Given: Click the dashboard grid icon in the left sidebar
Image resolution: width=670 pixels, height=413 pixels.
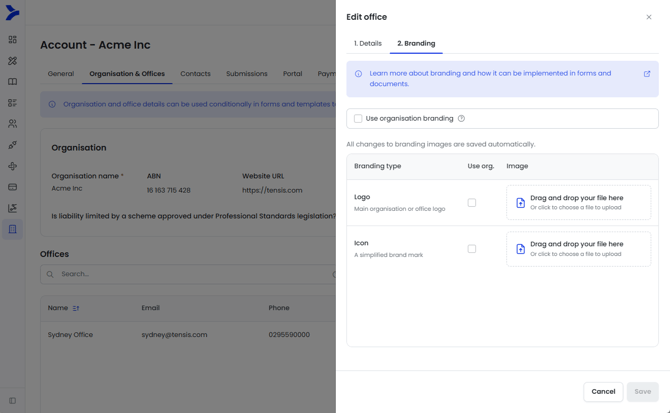Looking at the screenshot, I should click(x=12, y=40).
